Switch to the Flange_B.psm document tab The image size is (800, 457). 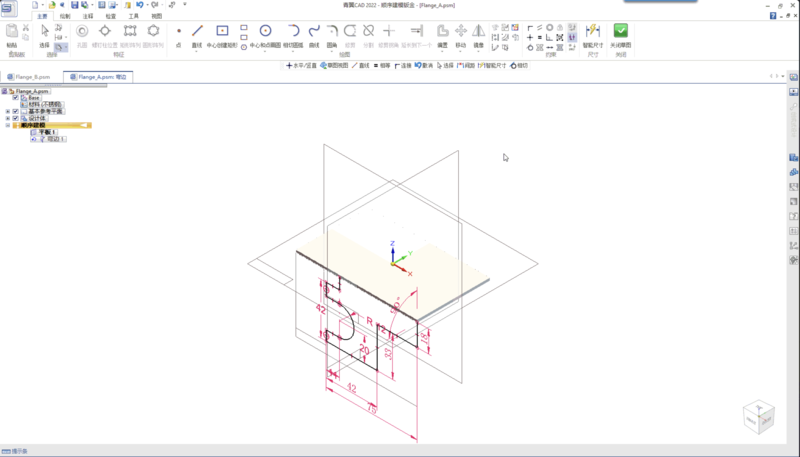click(33, 76)
